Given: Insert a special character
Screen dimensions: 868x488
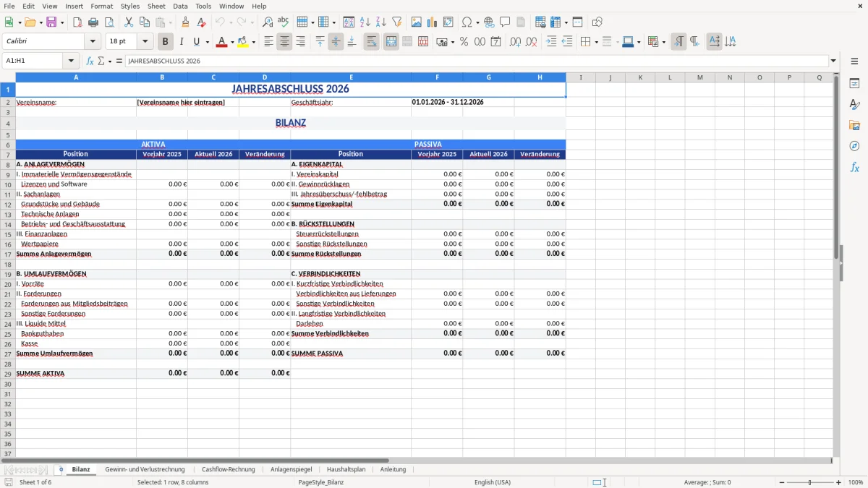Looking at the screenshot, I should coord(467,22).
